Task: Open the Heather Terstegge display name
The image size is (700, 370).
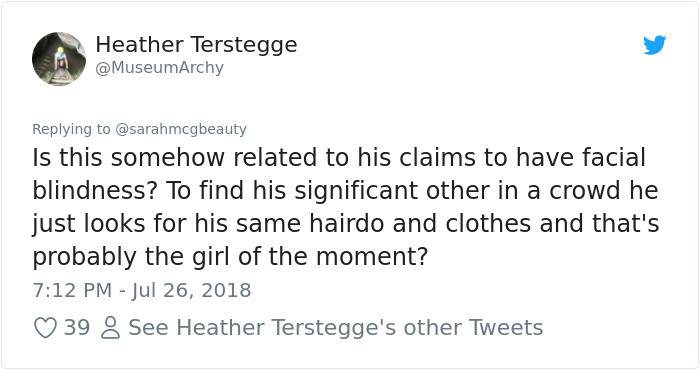Action: (x=196, y=45)
